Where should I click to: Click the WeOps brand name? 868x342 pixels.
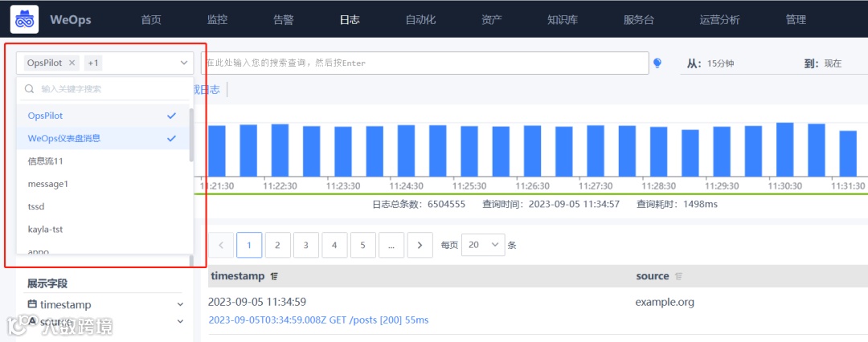click(x=70, y=20)
